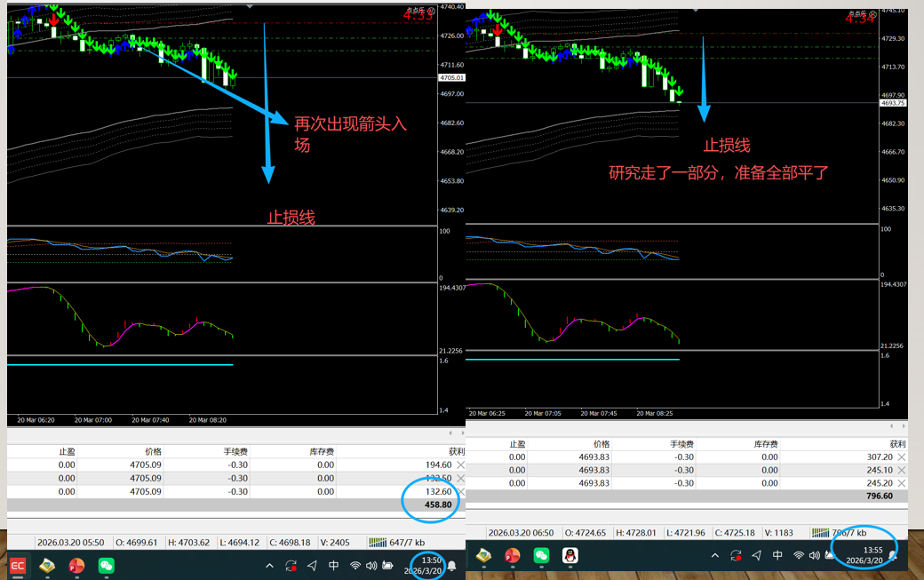Image resolution: width=924 pixels, height=580 pixels.
Task: Open the red presentation app in left taskbar
Action: point(76,566)
